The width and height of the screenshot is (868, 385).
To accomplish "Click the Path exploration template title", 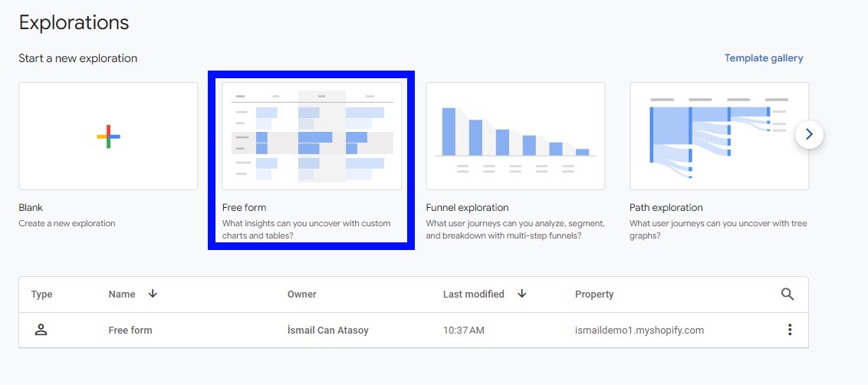I will coord(666,208).
